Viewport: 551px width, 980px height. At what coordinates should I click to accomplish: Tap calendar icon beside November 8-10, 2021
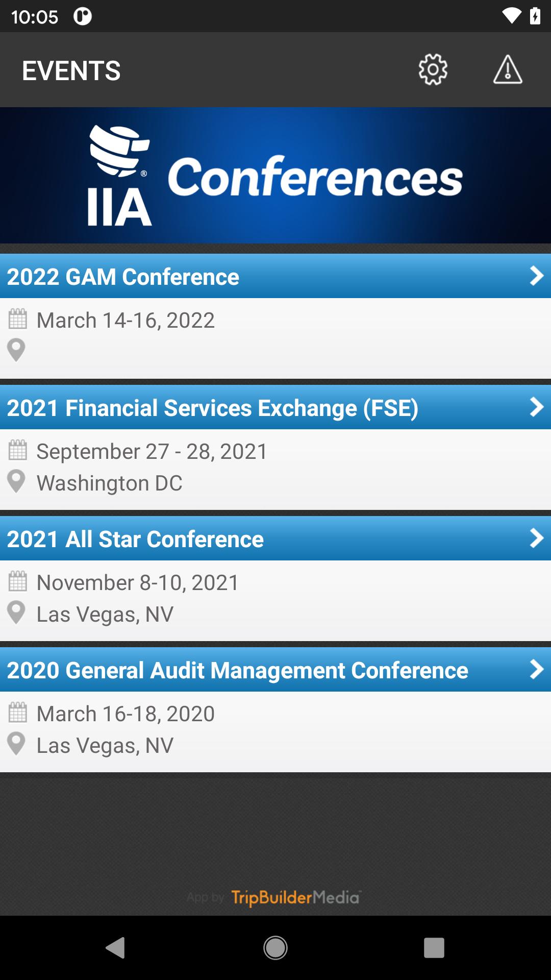point(18,581)
